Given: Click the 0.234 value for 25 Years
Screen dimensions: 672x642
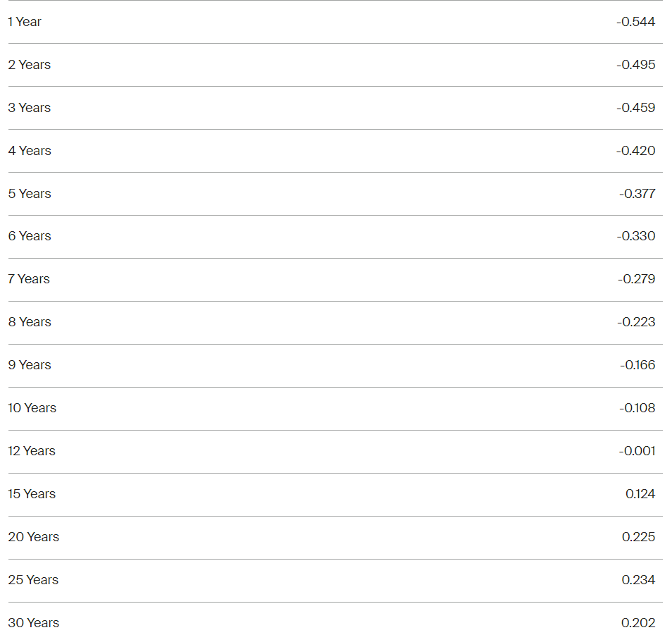Looking at the screenshot, I should click(638, 580).
